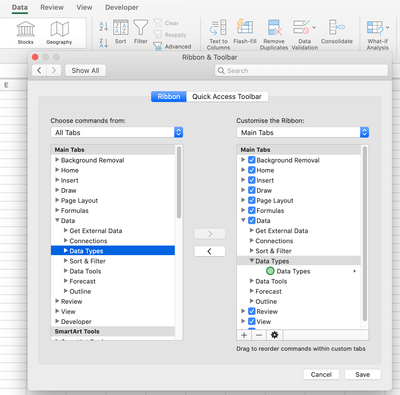Add new tab with plus button
Image resolution: width=400 pixels, height=395 pixels.
click(x=244, y=335)
